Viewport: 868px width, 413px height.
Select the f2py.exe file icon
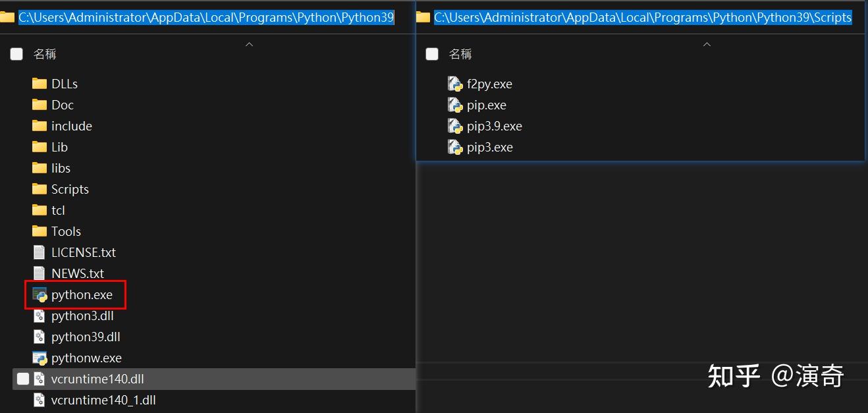(x=455, y=84)
